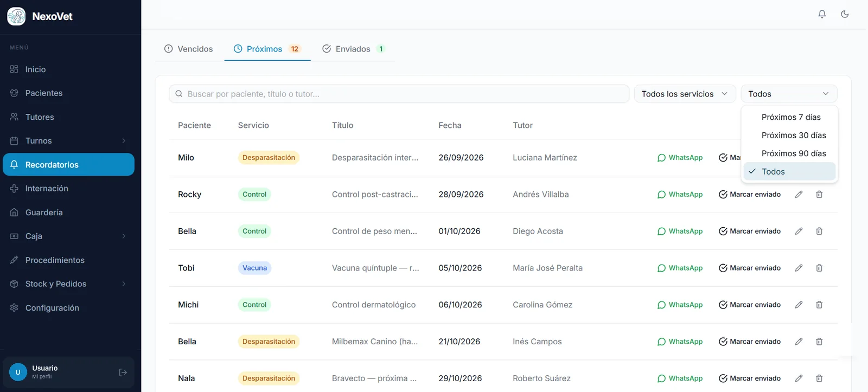This screenshot has height=392, width=868.
Task: Open Guardería from the sidebar
Action: coord(68,213)
